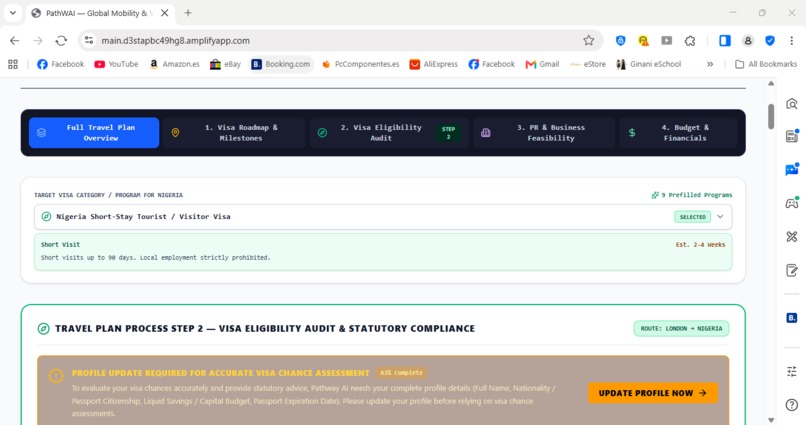
Task: Open the AliExpress bookmark
Action: pyautogui.click(x=433, y=64)
